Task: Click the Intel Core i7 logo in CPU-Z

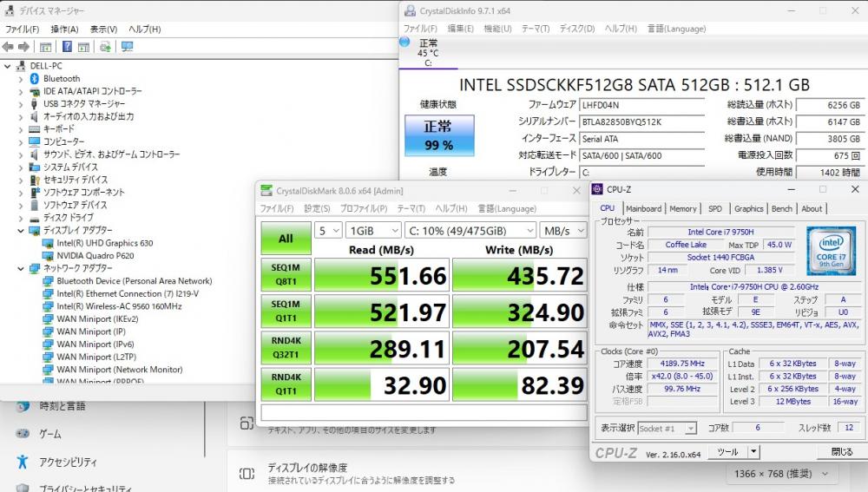Action: [x=831, y=249]
